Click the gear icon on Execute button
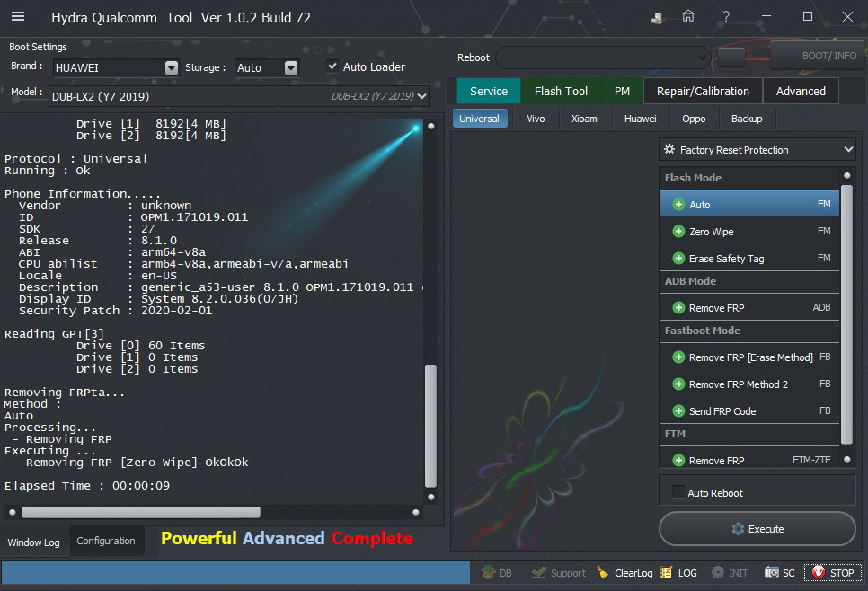The height and width of the screenshot is (591, 868). 738,529
